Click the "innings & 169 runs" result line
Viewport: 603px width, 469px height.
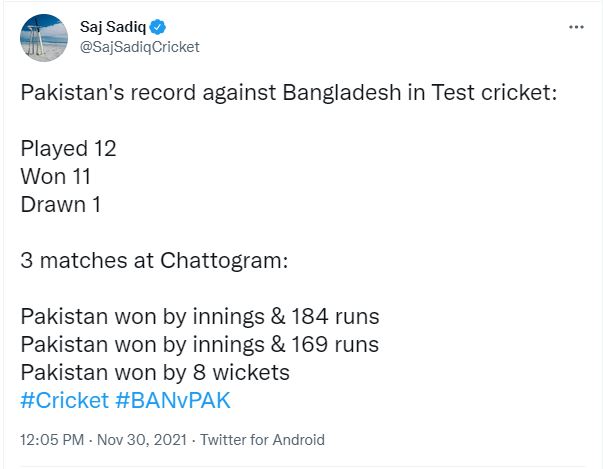[x=200, y=345]
